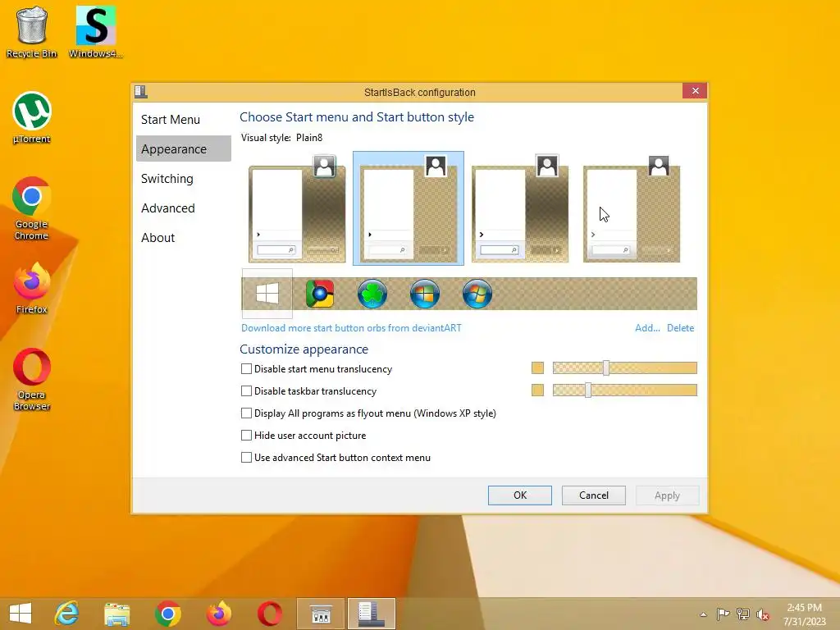Show hidden tray icons arrow

coord(703,614)
